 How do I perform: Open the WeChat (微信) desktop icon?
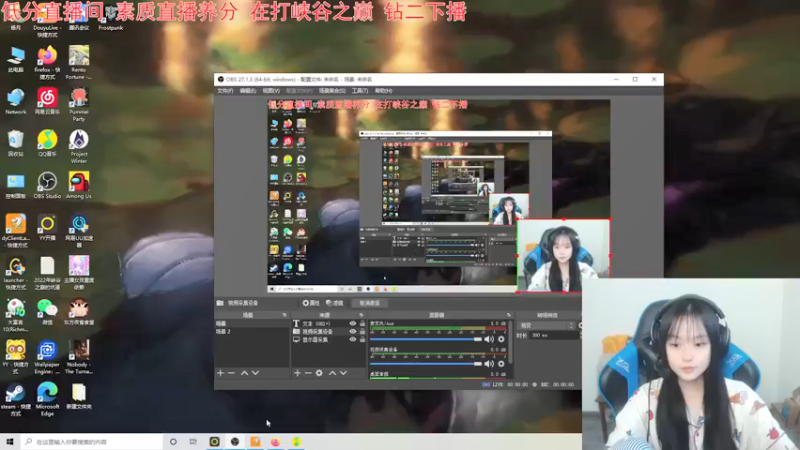tap(47, 312)
